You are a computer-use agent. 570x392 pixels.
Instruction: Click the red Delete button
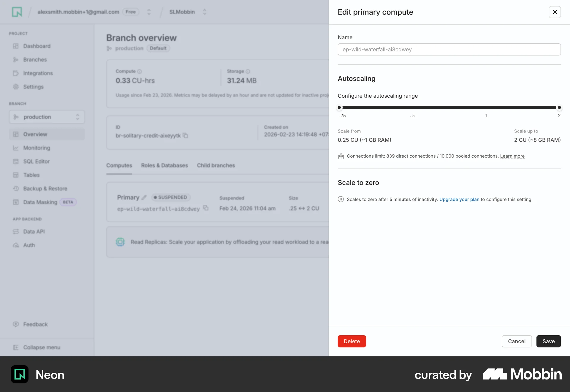point(352,341)
